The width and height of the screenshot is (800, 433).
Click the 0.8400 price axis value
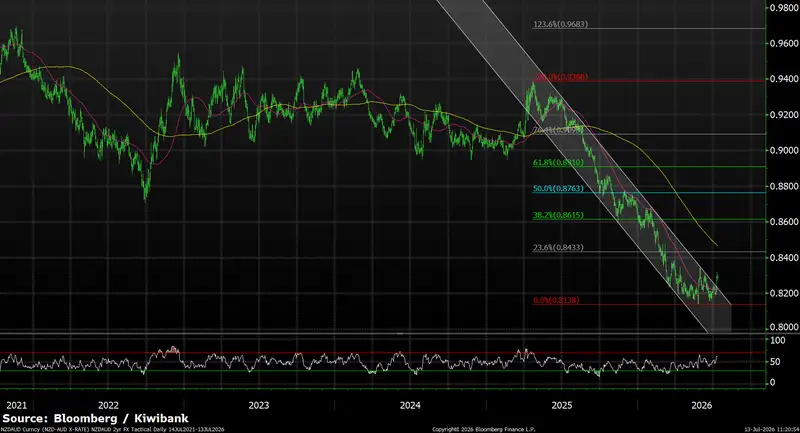coord(784,258)
